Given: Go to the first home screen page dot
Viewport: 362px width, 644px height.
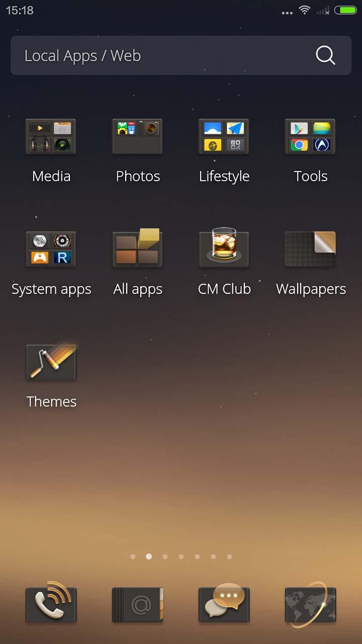Looking at the screenshot, I should 133,556.
